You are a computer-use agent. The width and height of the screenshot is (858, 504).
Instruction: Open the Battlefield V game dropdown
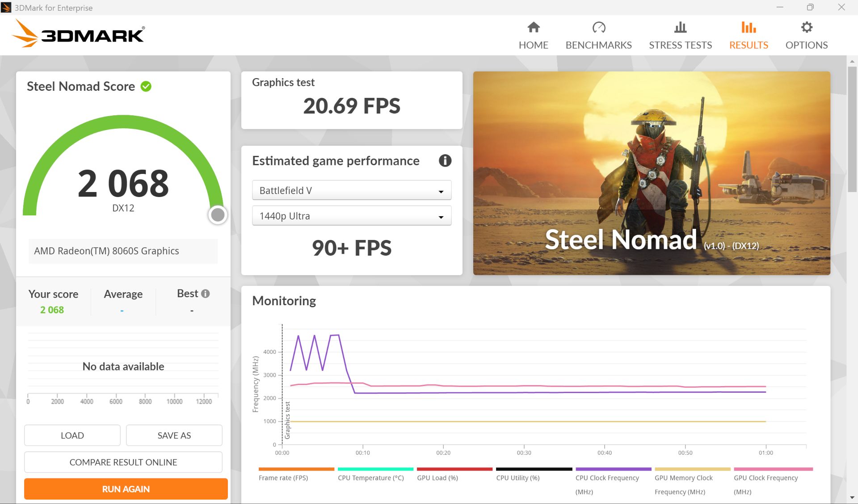[x=351, y=191]
